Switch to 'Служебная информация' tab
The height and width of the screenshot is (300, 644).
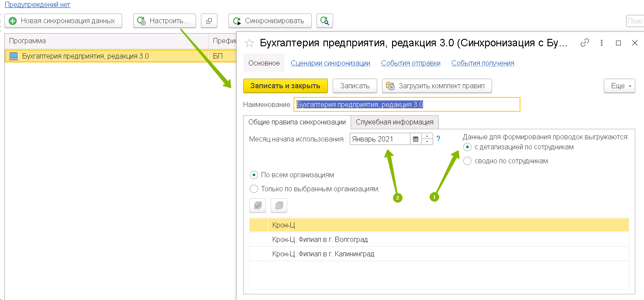(x=394, y=122)
